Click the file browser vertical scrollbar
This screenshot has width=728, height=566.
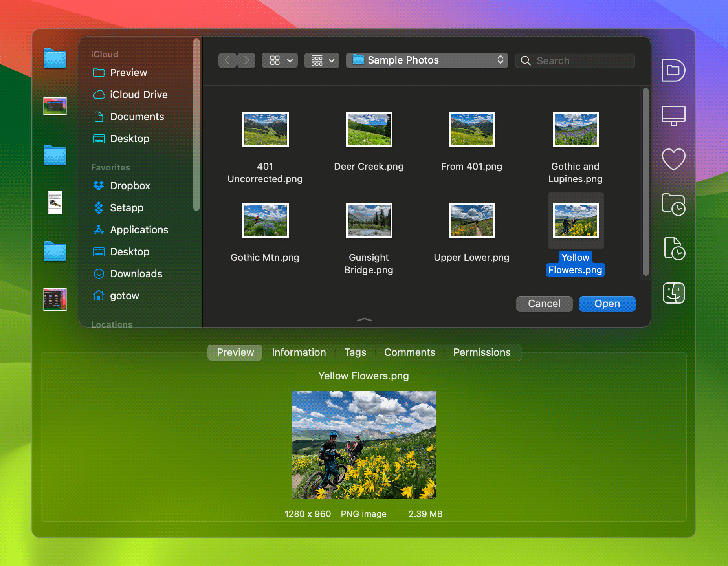pos(645,182)
